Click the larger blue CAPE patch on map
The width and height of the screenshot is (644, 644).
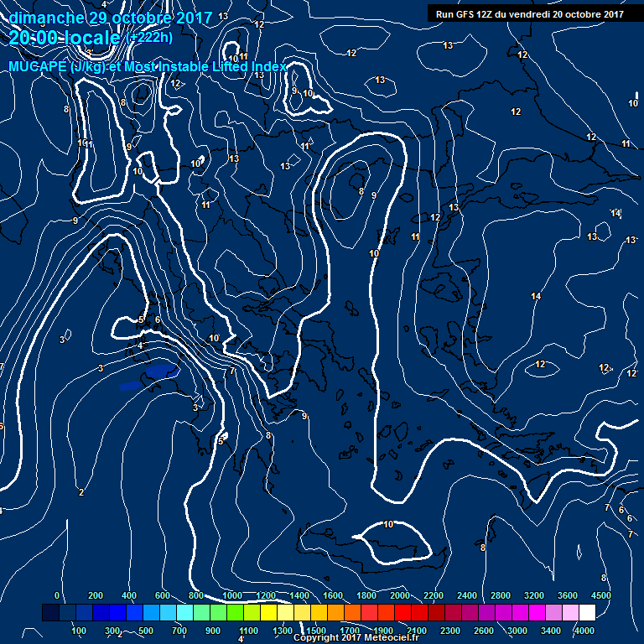pos(160,370)
